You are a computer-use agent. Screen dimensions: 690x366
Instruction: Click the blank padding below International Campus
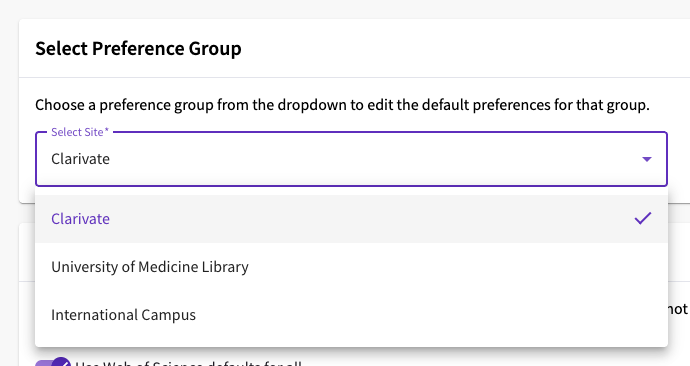pyautogui.click(x=351, y=343)
